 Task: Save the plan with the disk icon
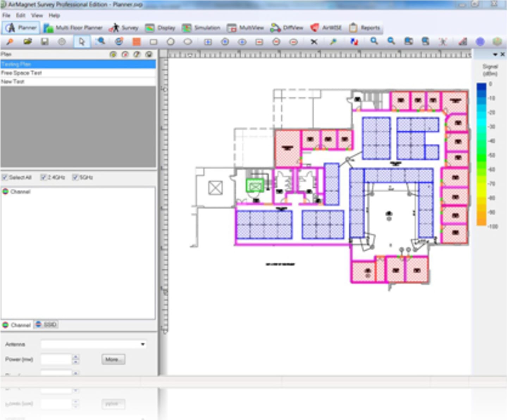coord(45,42)
